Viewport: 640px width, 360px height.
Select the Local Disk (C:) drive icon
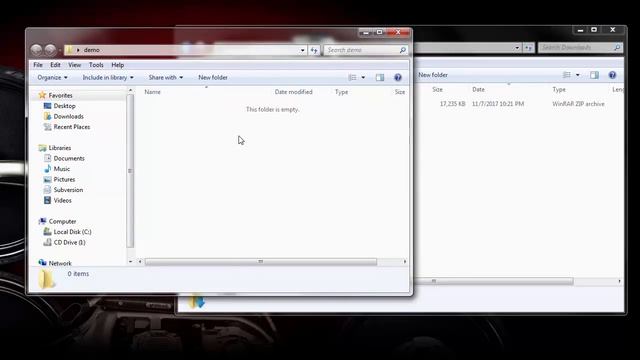47,232
